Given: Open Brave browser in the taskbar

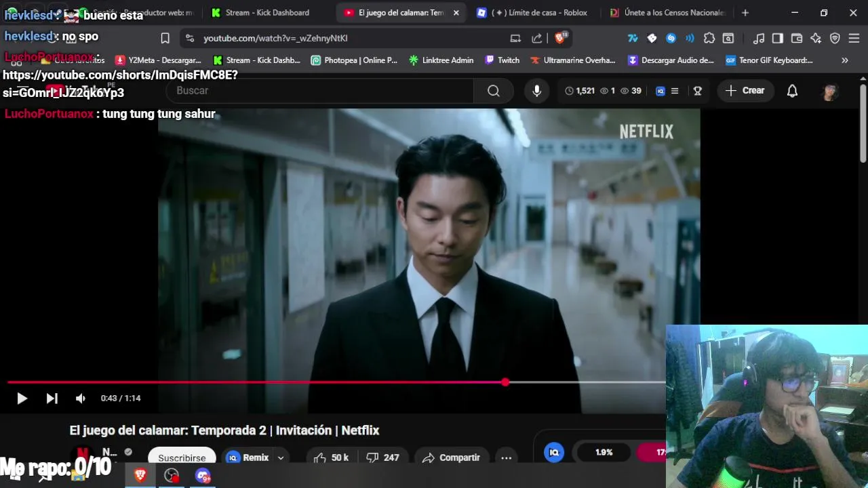Looking at the screenshot, I should point(140,476).
